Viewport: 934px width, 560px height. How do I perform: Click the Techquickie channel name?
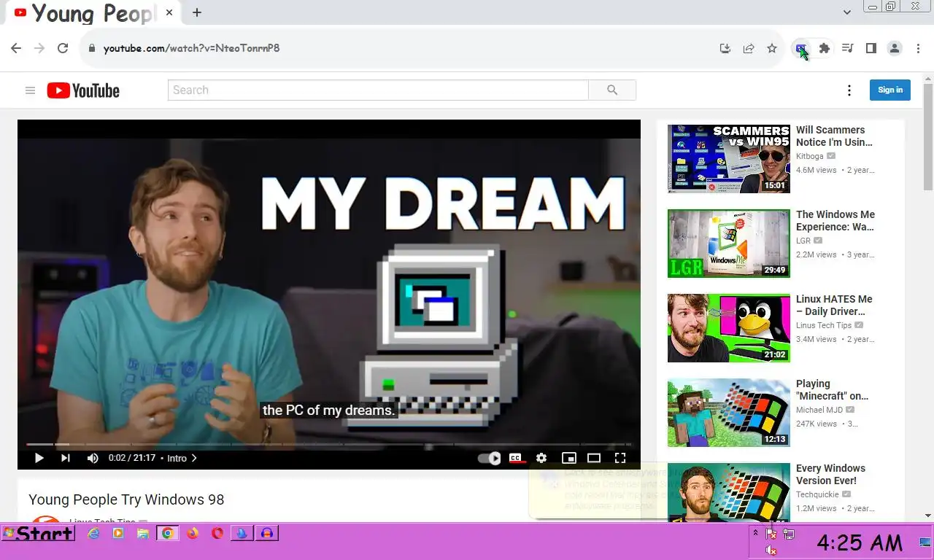point(818,494)
